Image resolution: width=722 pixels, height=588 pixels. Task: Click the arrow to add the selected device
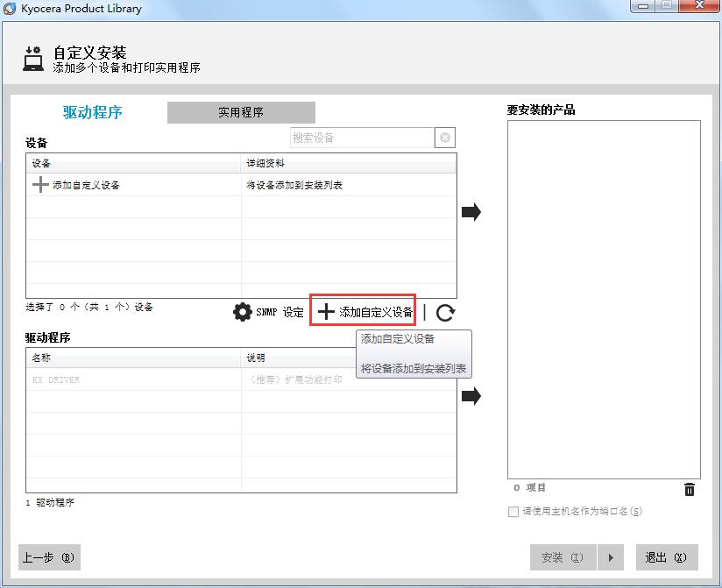click(x=471, y=212)
